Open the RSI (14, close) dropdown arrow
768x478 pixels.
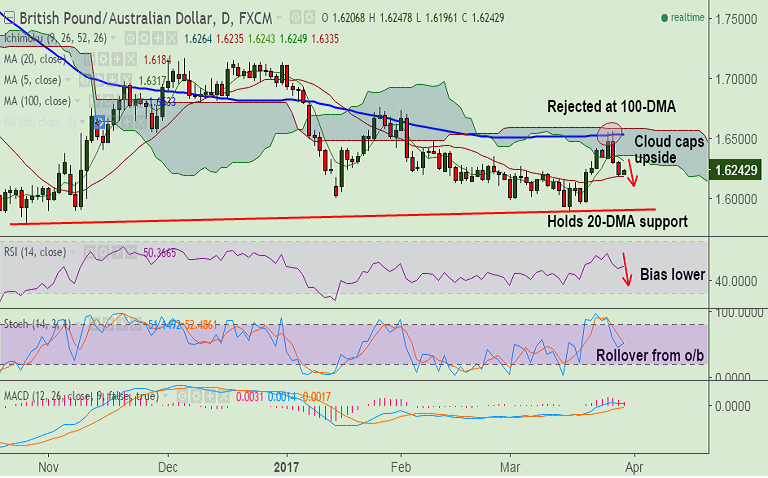73,252
